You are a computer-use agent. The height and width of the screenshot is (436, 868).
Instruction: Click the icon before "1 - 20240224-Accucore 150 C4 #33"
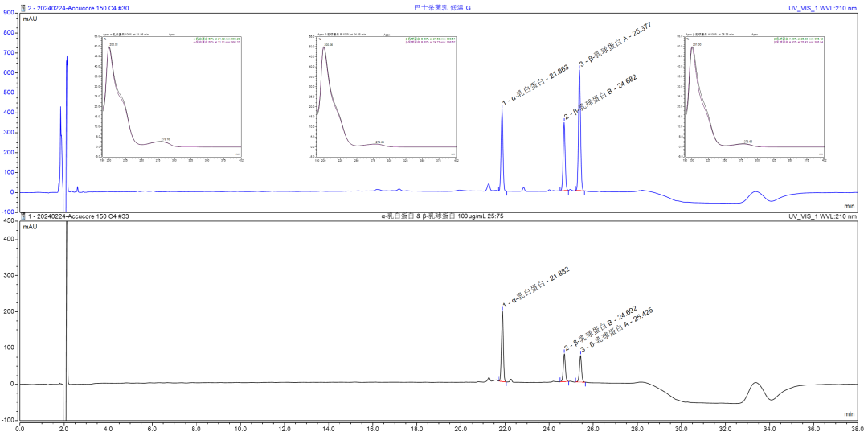click(24, 216)
